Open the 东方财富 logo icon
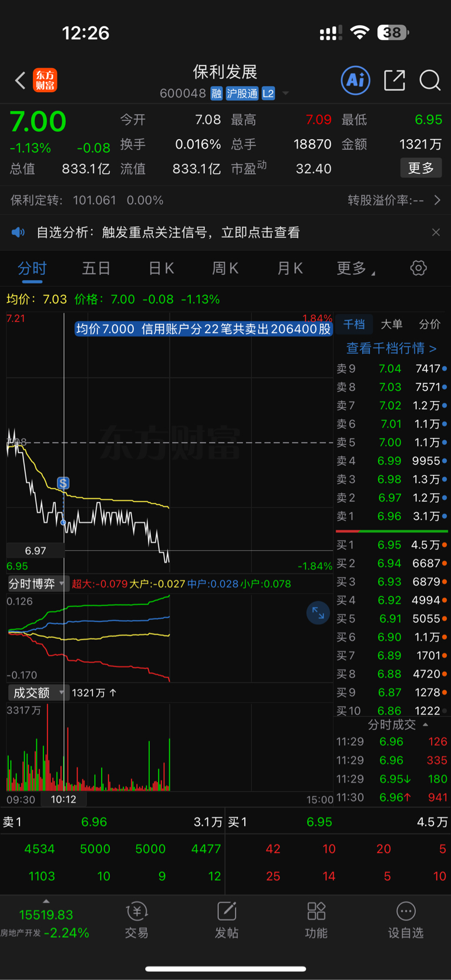451x980 pixels. [45, 80]
